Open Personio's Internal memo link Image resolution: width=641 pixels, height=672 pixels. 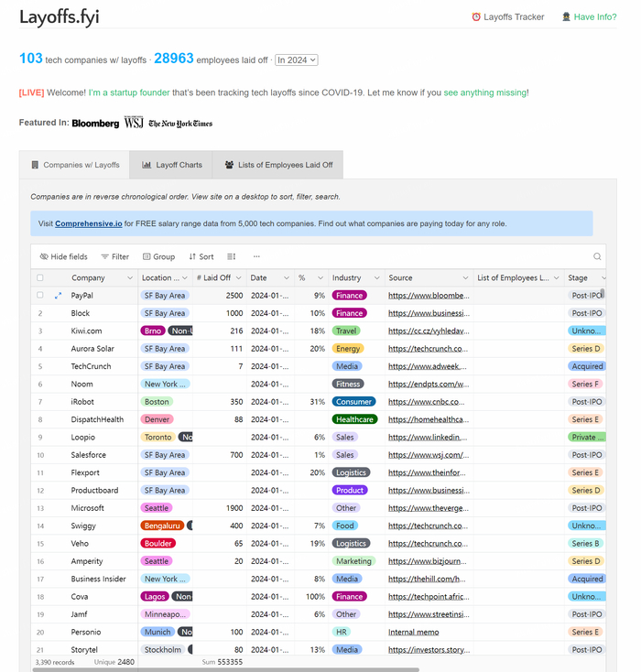pos(413,632)
